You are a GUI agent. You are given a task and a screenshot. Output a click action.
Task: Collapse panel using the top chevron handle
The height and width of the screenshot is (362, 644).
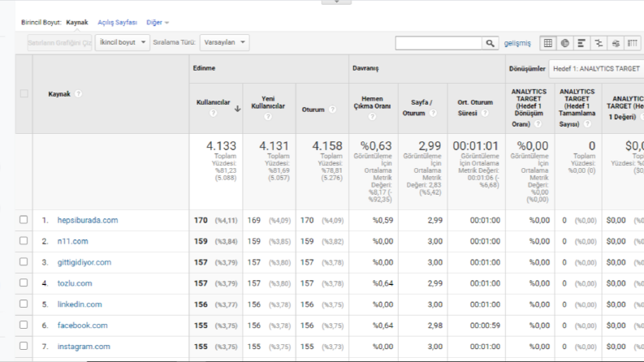pos(336,2)
